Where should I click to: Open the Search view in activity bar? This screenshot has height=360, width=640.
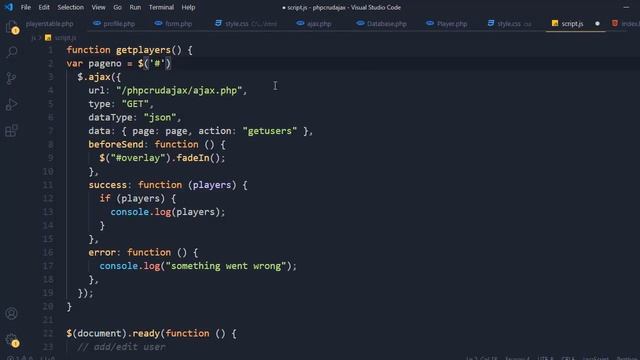12,52
